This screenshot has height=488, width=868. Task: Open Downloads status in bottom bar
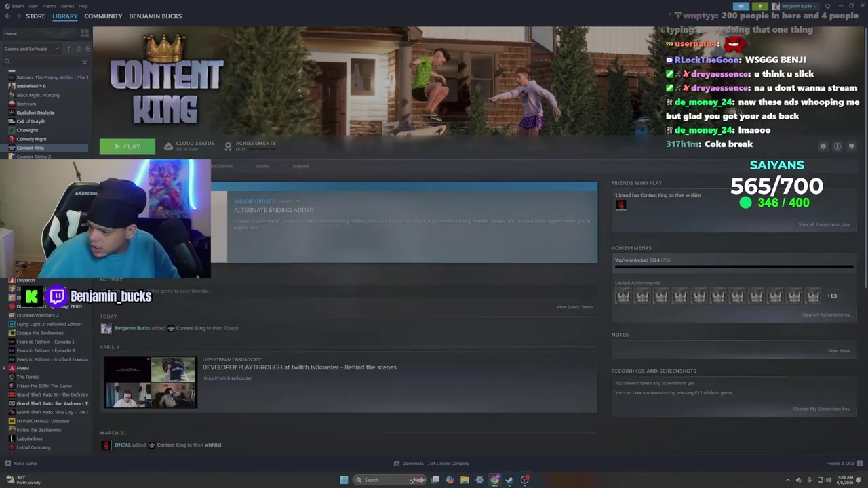tap(431, 464)
